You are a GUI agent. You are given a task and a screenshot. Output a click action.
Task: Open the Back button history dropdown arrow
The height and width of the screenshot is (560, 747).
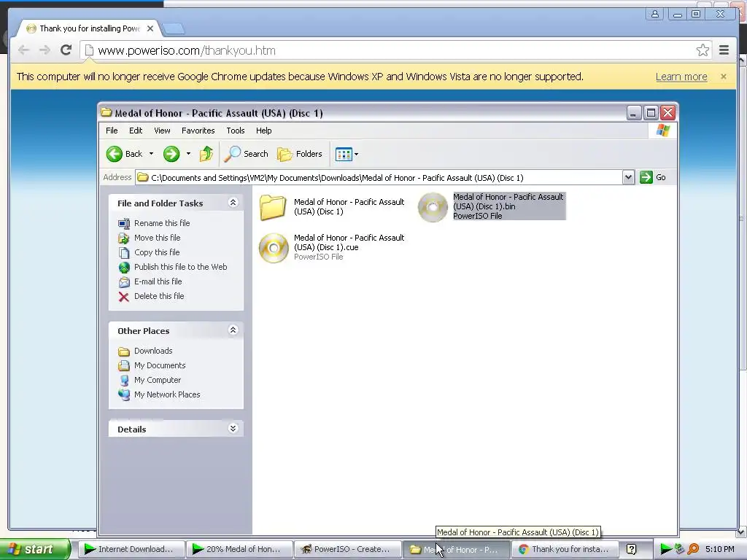point(151,154)
